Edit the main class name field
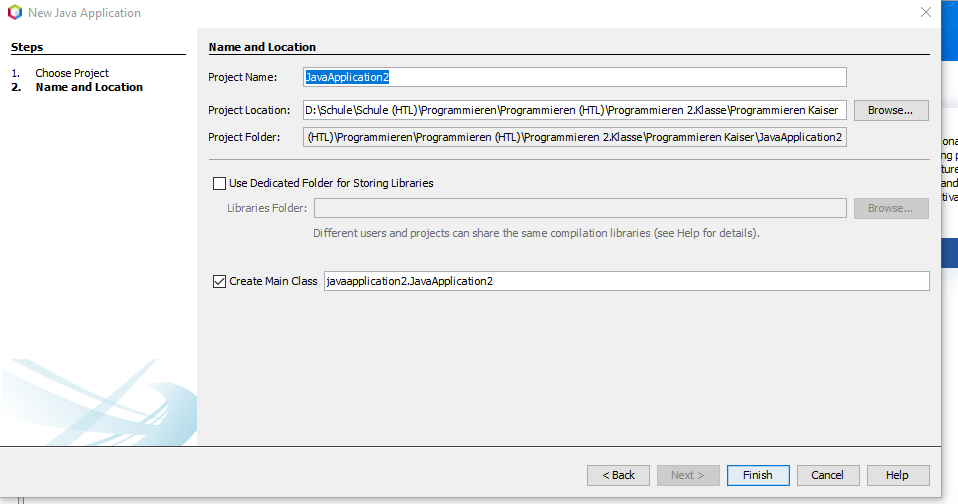Viewport: 958px width, 504px height. pos(626,281)
